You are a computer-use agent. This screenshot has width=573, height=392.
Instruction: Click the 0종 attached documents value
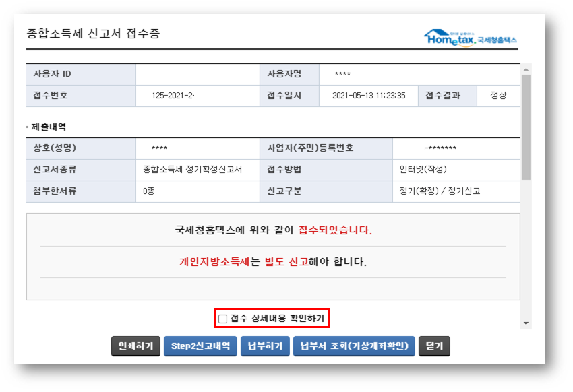click(149, 191)
